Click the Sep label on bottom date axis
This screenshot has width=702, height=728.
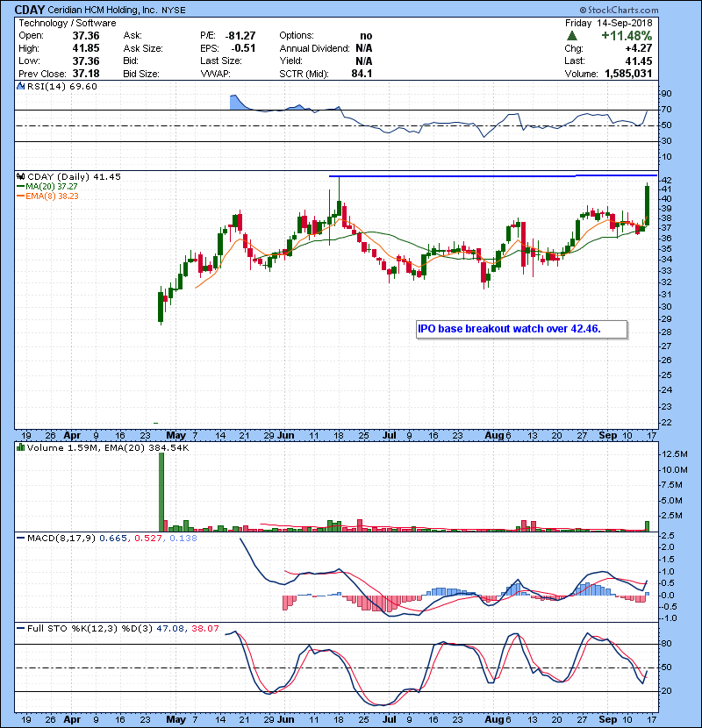[608, 719]
